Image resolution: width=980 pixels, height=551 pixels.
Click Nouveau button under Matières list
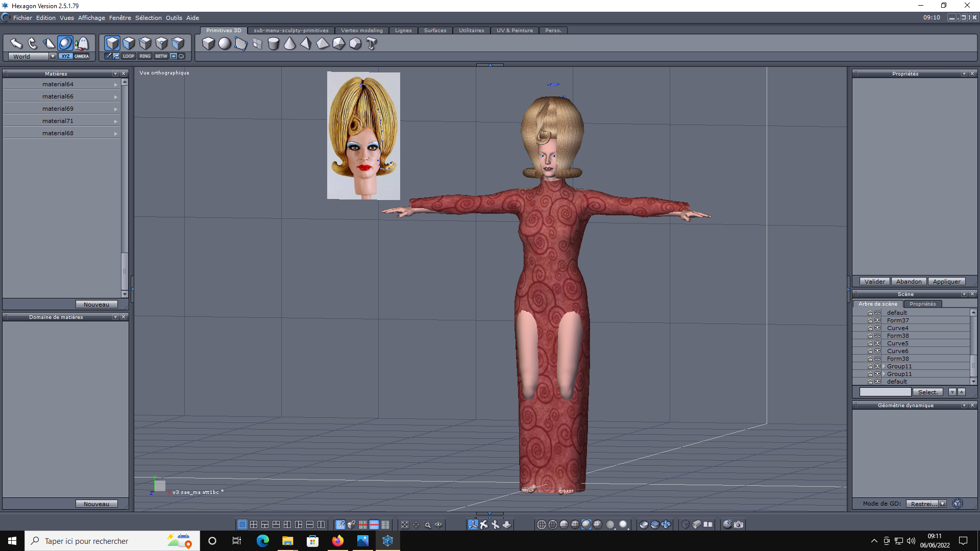point(96,305)
